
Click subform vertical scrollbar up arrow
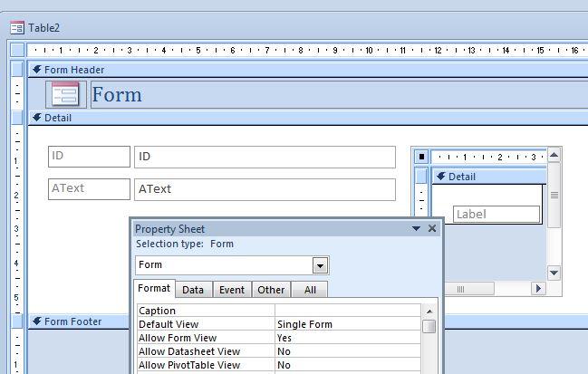[x=554, y=156]
